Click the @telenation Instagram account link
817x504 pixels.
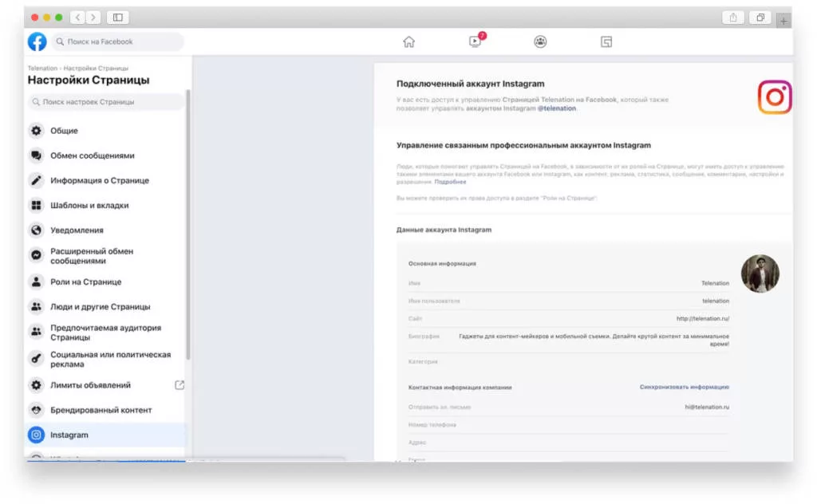556,108
